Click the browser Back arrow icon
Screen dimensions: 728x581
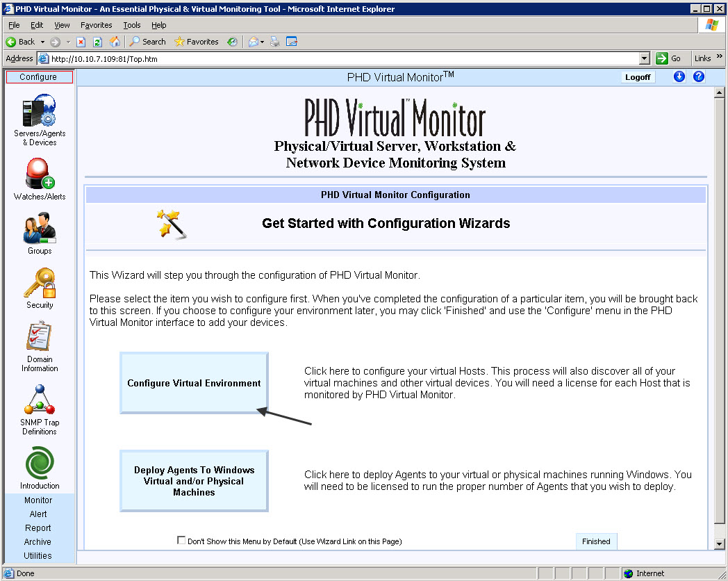[10, 42]
